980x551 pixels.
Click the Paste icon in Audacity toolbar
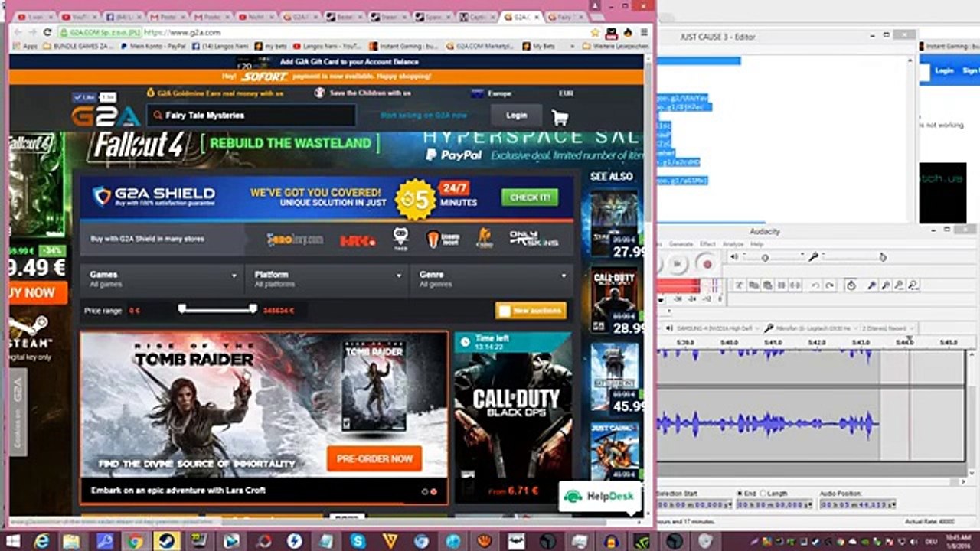point(767,285)
